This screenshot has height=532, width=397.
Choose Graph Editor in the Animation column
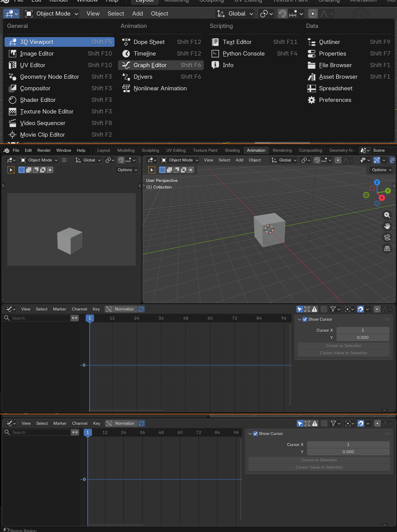pos(161,65)
